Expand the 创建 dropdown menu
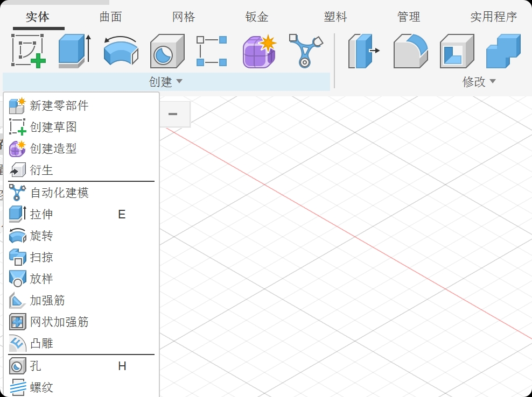The image size is (532, 397). tap(166, 82)
